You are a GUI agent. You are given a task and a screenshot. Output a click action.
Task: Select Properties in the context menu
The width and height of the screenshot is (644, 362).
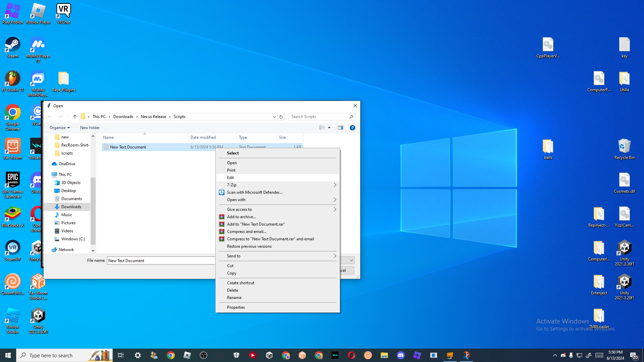236,307
